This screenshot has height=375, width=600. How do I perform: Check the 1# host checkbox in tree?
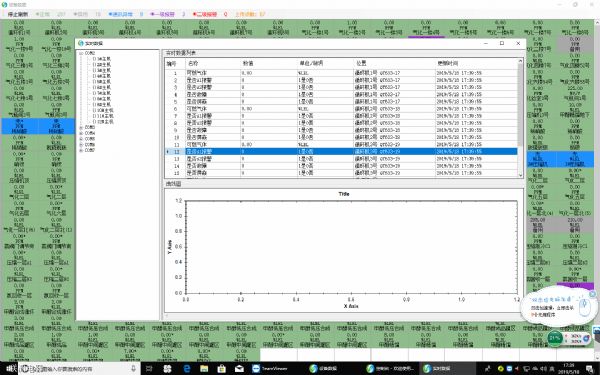95,59
